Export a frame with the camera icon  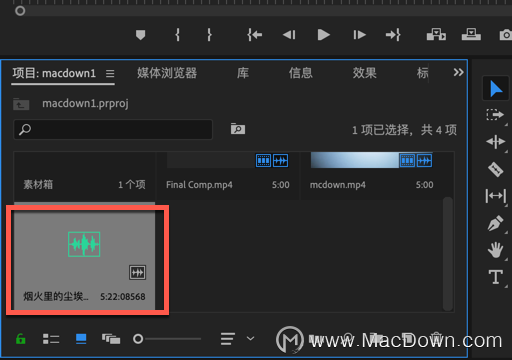506,35
